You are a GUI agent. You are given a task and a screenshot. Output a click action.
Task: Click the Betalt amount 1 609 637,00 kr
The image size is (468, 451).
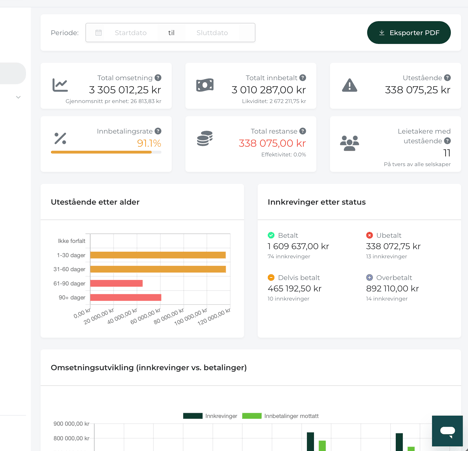[x=298, y=246]
